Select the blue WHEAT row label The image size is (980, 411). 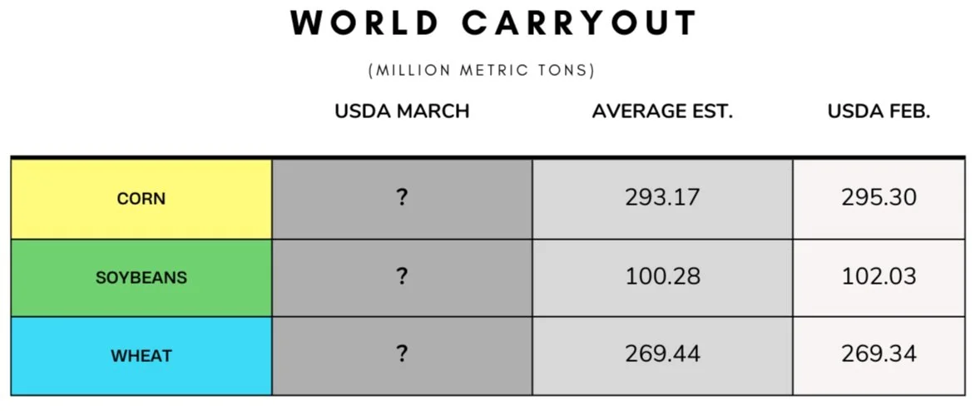[142, 356]
